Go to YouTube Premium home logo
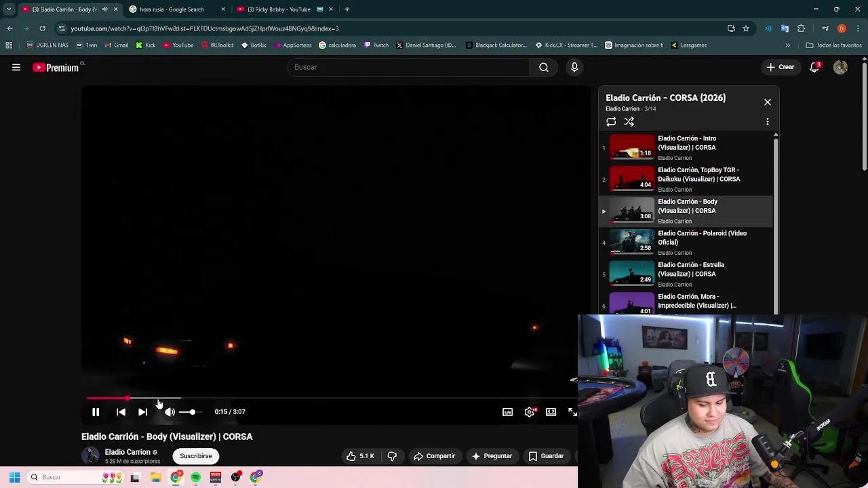 pos(56,67)
